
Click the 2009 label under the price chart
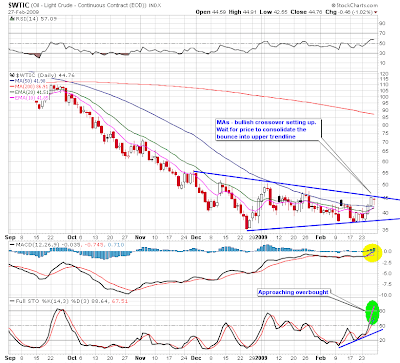[262, 237]
